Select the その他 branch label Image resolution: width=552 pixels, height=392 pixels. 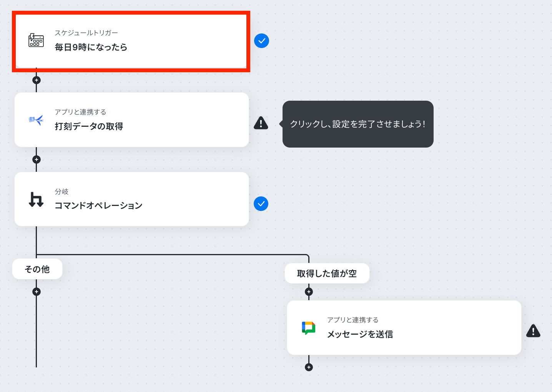(37, 269)
